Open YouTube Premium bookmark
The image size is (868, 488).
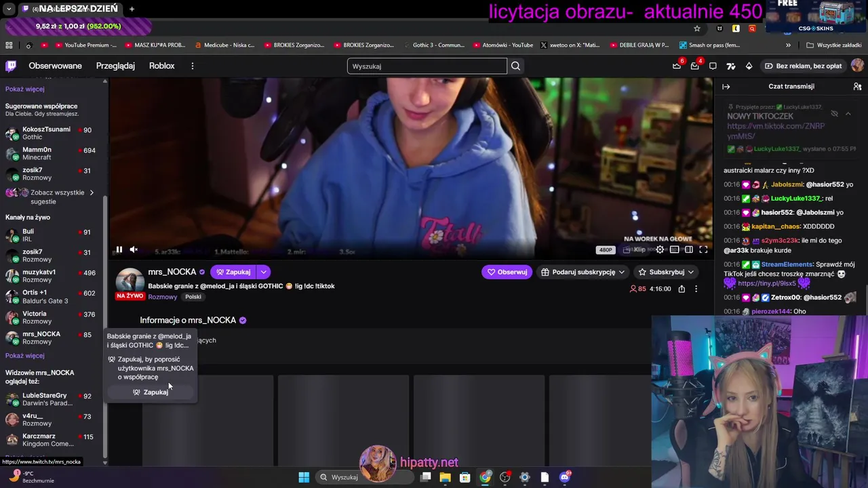(x=85, y=45)
